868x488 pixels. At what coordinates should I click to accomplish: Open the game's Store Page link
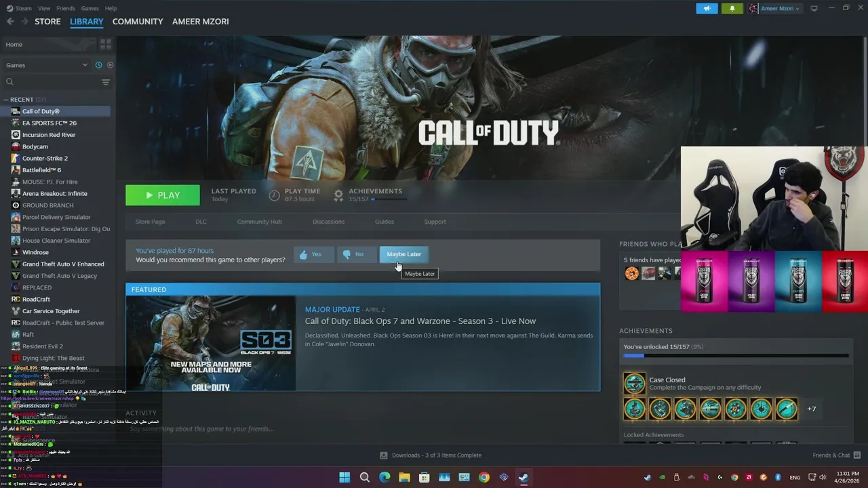[150, 222]
